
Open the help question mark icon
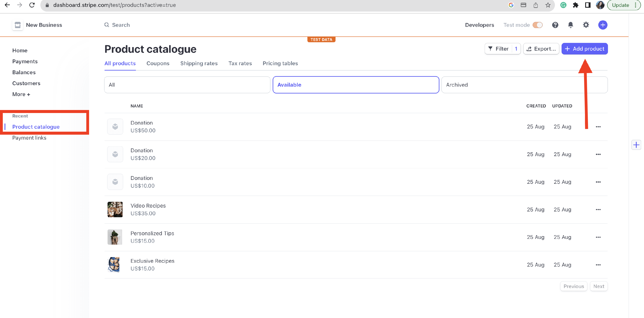(x=555, y=25)
